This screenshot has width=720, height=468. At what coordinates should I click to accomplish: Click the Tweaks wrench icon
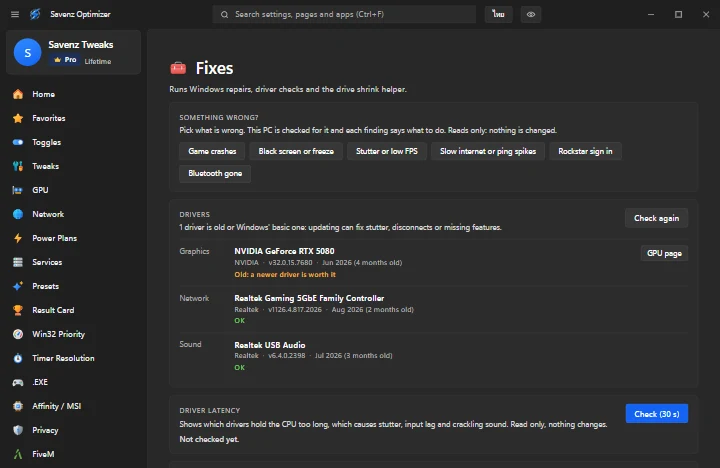coord(18,166)
